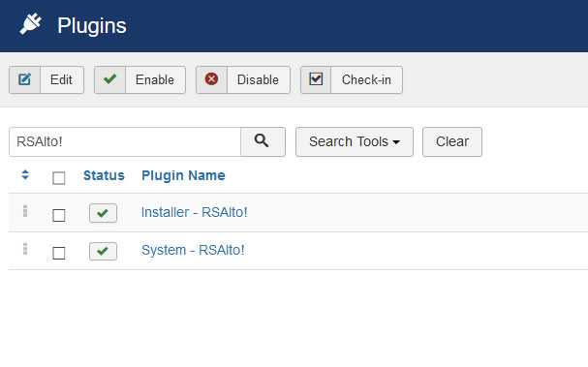Toggle status of Installer - RSAlto! plugin

(x=103, y=213)
